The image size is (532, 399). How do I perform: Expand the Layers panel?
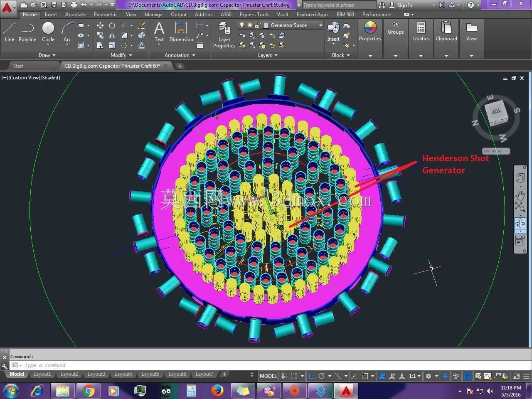[x=268, y=55]
